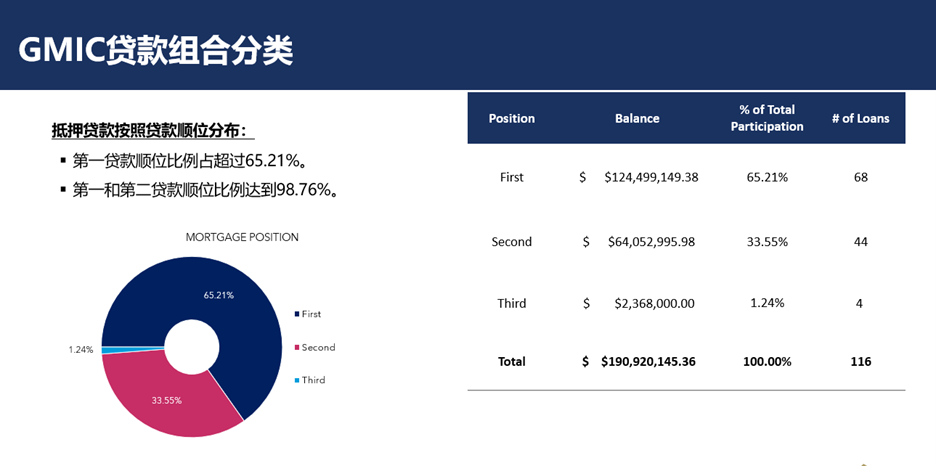Image resolution: width=936 pixels, height=466 pixels.
Task: Select the Balance column header
Action: [637, 118]
